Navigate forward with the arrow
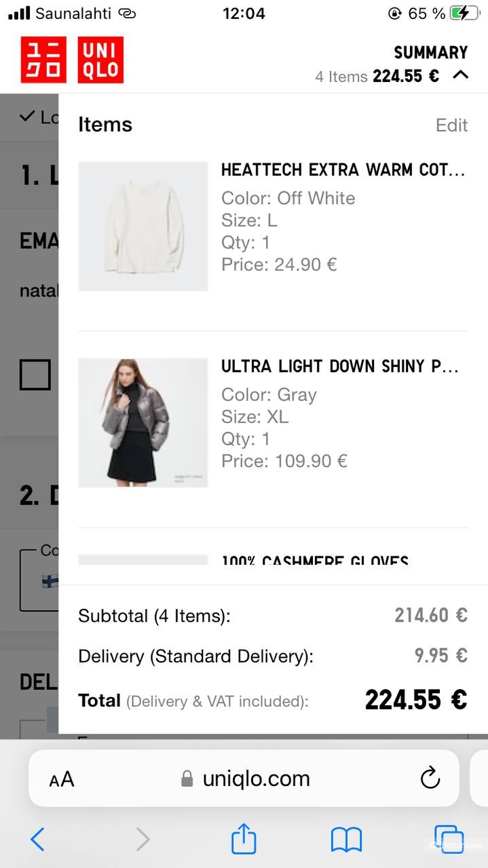Screen dimensions: 488x868 (x=143, y=839)
